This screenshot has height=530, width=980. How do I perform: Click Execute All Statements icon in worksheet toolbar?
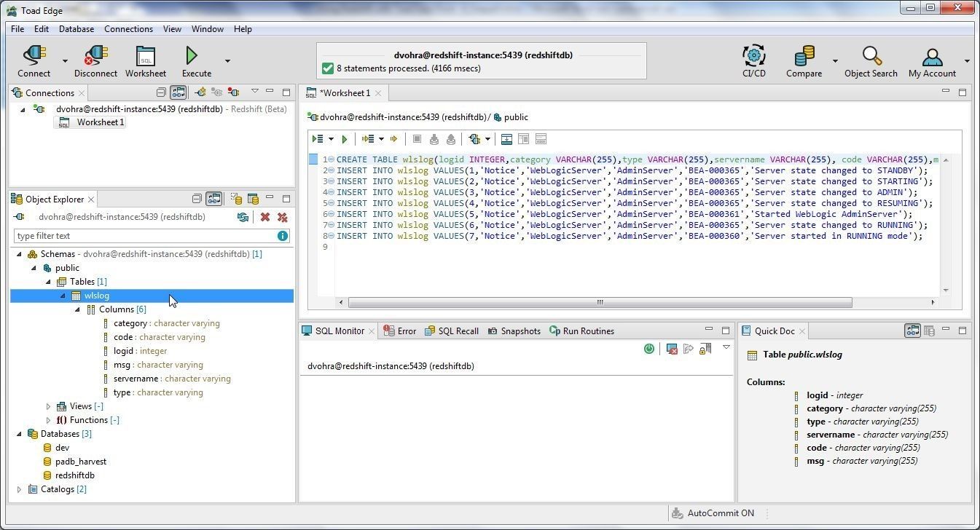point(318,139)
